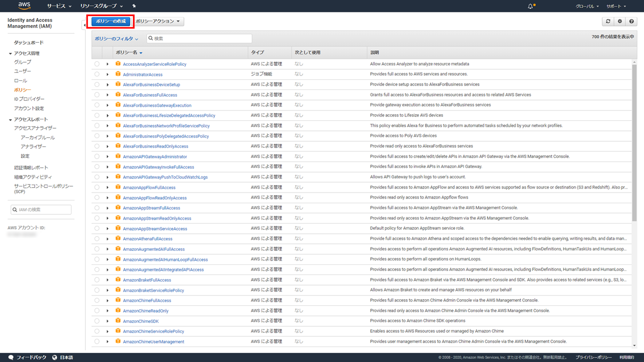Screen dimensions: 644x362
Task: Select radio button for AmazonChimeSDK policy
Action: [97, 321]
